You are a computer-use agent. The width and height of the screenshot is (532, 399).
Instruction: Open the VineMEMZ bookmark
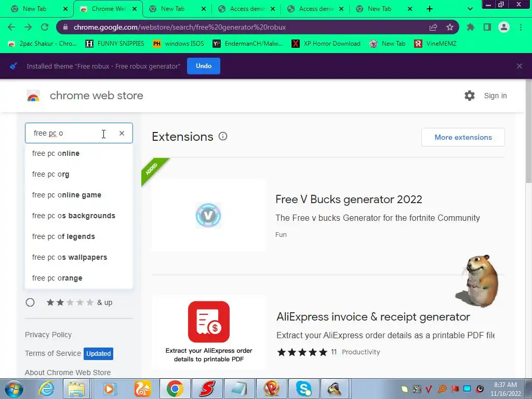coord(435,44)
